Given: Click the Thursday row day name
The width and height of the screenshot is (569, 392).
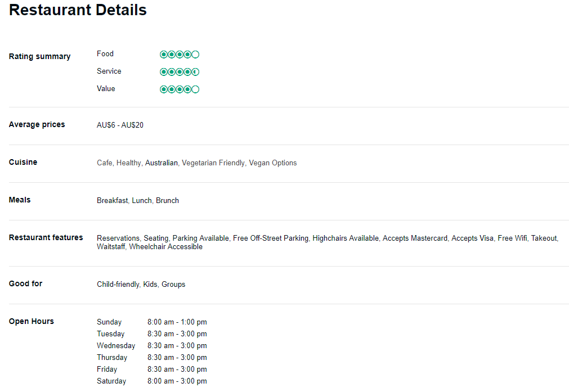Looking at the screenshot, I should click(112, 358).
